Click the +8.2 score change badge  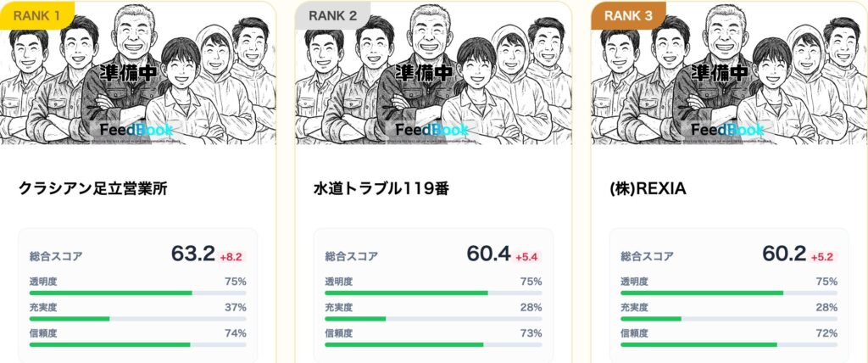click(231, 256)
